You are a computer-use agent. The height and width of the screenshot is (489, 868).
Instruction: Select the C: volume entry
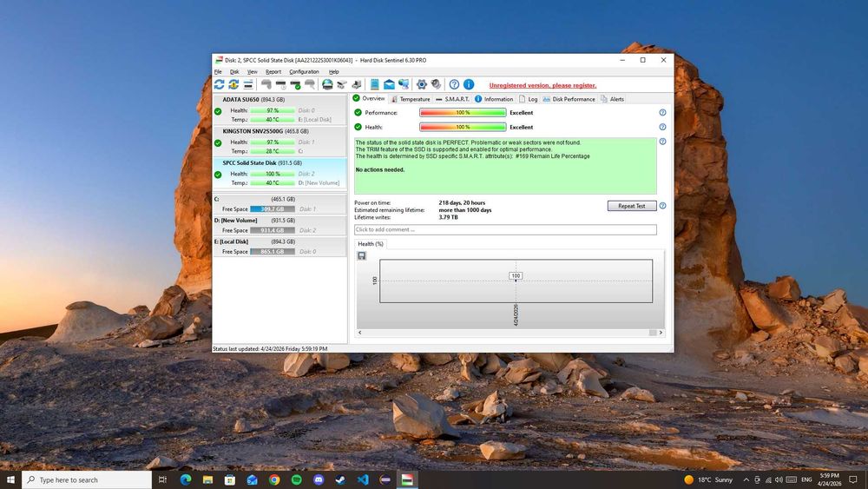[280, 204]
